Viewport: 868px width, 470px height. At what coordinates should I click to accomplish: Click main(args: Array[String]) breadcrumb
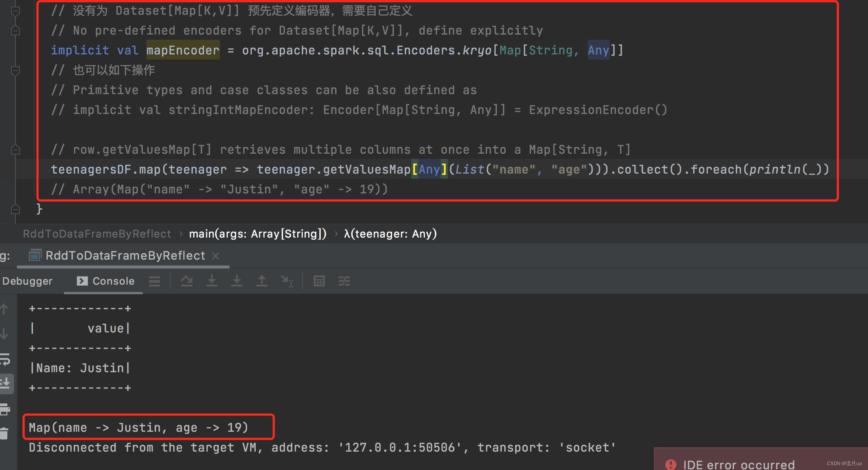[x=258, y=234]
